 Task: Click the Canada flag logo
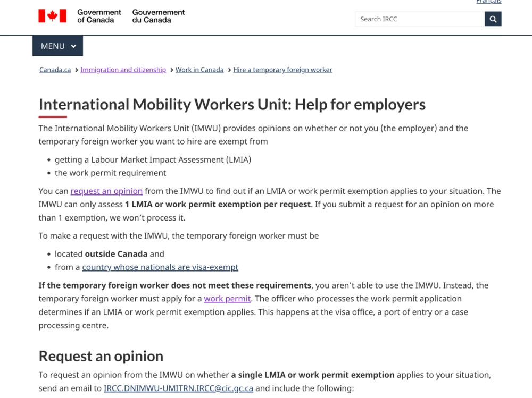pyautogui.click(x=52, y=16)
